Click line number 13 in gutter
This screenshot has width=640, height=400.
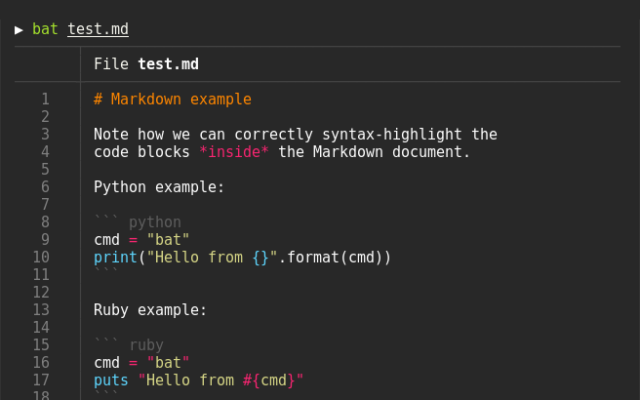tap(41, 310)
